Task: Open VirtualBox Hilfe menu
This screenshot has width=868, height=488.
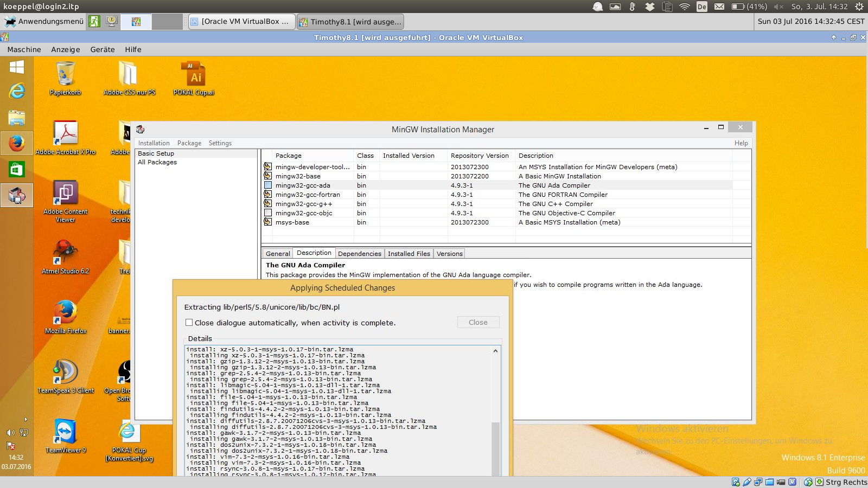Action: [x=133, y=49]
